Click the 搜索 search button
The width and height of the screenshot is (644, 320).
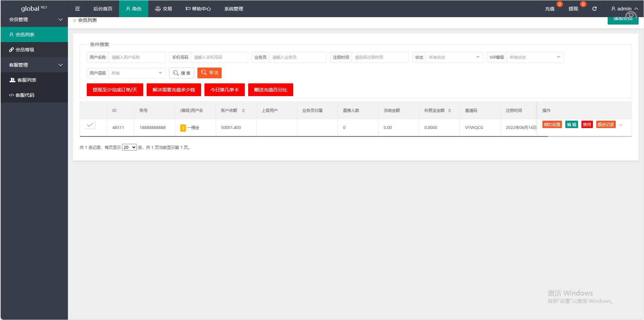click(x=182, y=73)
